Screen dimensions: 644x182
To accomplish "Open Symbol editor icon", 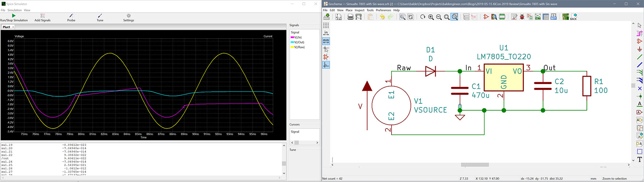I will 486,17.
